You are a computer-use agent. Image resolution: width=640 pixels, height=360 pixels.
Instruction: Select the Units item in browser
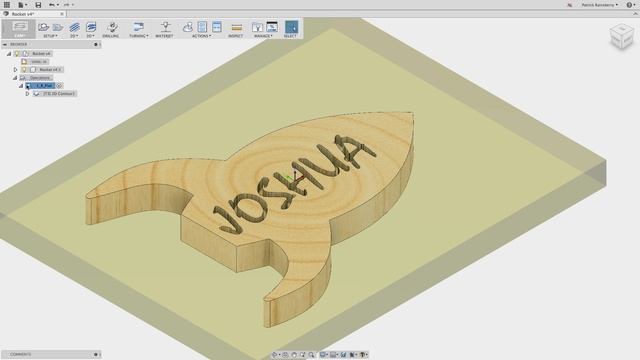[39, 62]
